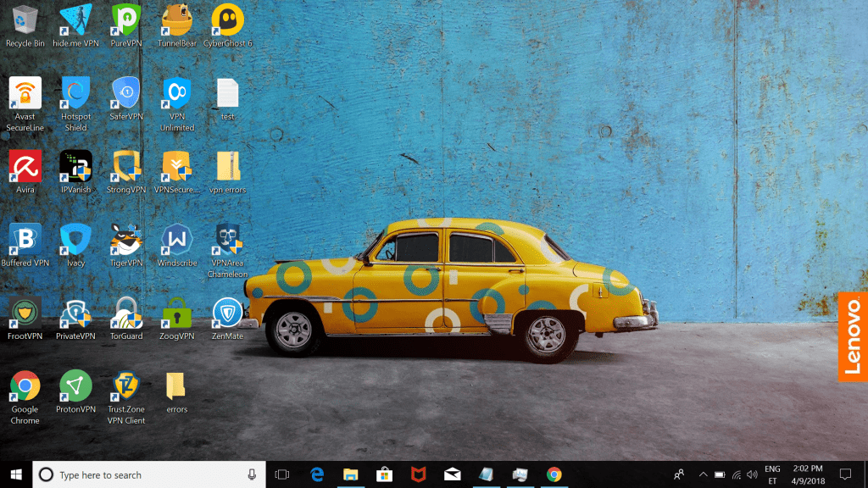868x488 pixels.
Task: Select the ZoogVPN desktop shortcut
Action: (177, 319)
